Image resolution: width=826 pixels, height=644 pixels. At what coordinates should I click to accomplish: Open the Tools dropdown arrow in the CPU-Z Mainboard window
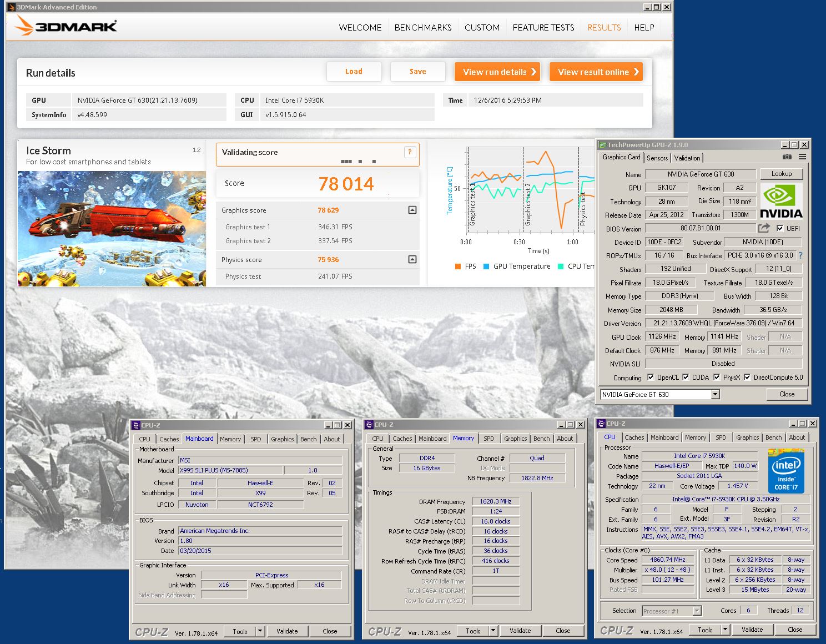(260, 631)
